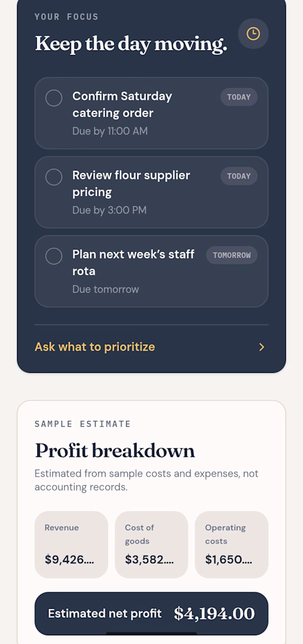Open the Confirm Saturday catering order title

pyautogui.click(x=122, y=104)
